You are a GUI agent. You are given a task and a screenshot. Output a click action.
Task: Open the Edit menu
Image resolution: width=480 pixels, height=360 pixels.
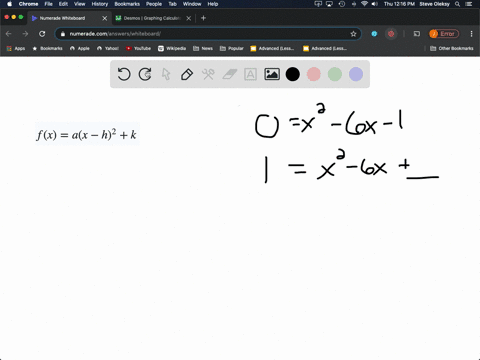(x=63, y=4)
